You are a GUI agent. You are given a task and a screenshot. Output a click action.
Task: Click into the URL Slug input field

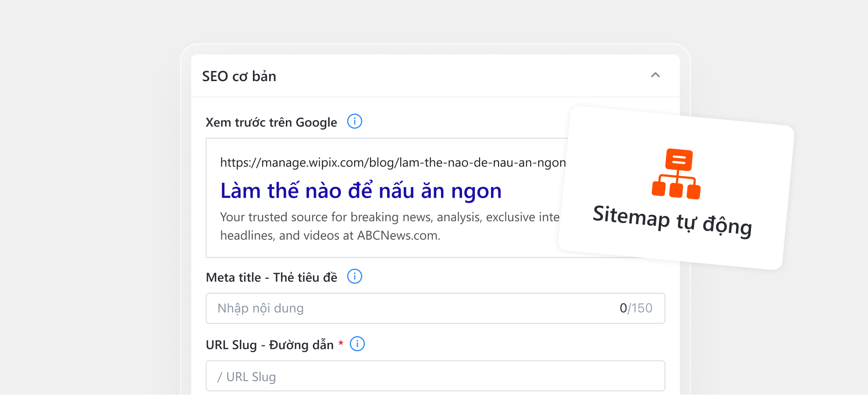coord(438,377)
